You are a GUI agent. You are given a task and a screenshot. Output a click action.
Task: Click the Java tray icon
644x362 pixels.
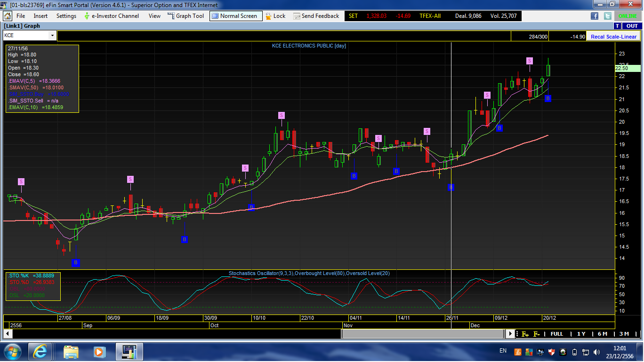(518, 352)
